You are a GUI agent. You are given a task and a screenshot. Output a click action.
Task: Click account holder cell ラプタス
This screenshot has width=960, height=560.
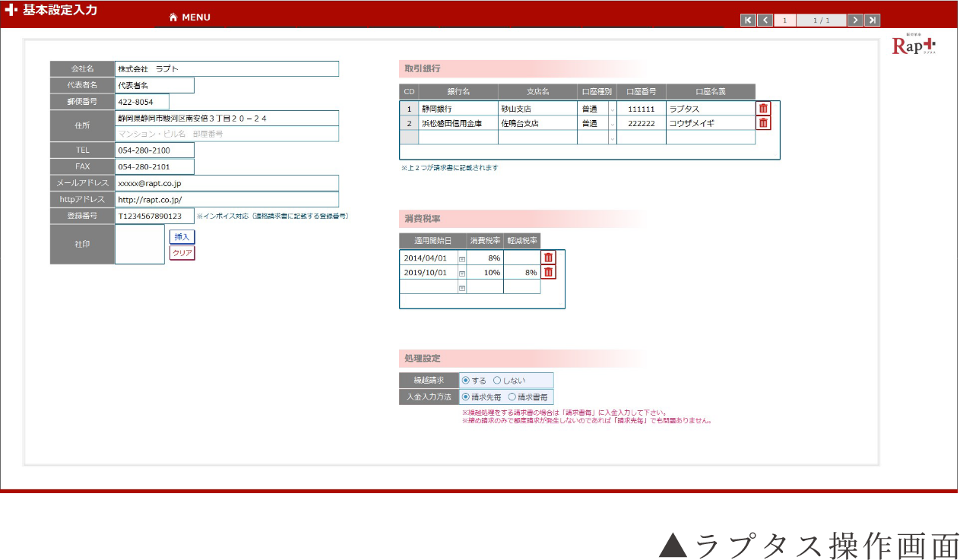pos(711,109)
